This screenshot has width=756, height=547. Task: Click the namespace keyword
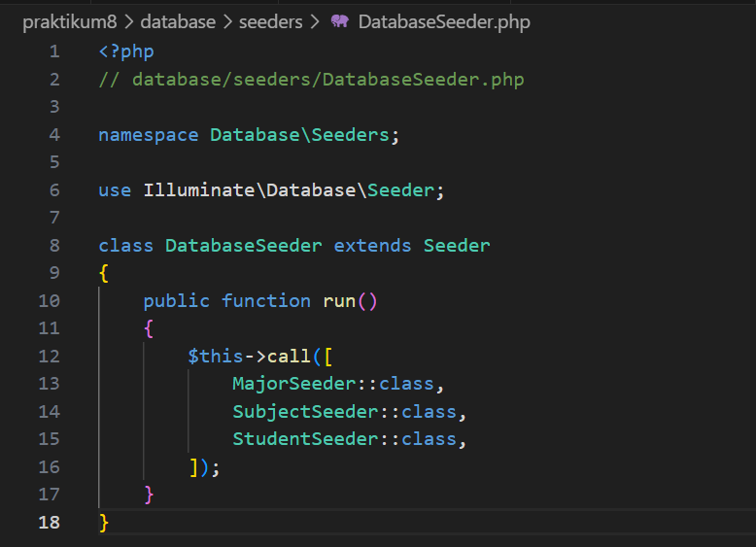tap(149, 135)
